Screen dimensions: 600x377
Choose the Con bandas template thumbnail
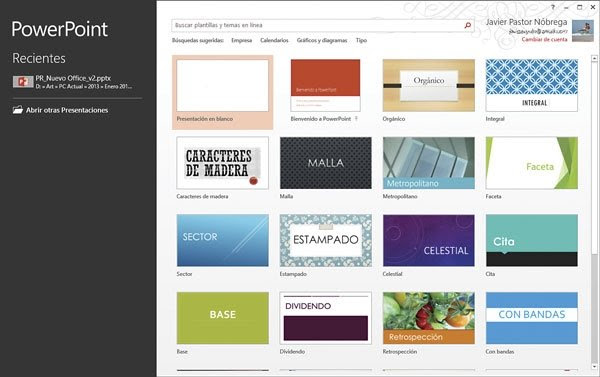pos(532,318)
